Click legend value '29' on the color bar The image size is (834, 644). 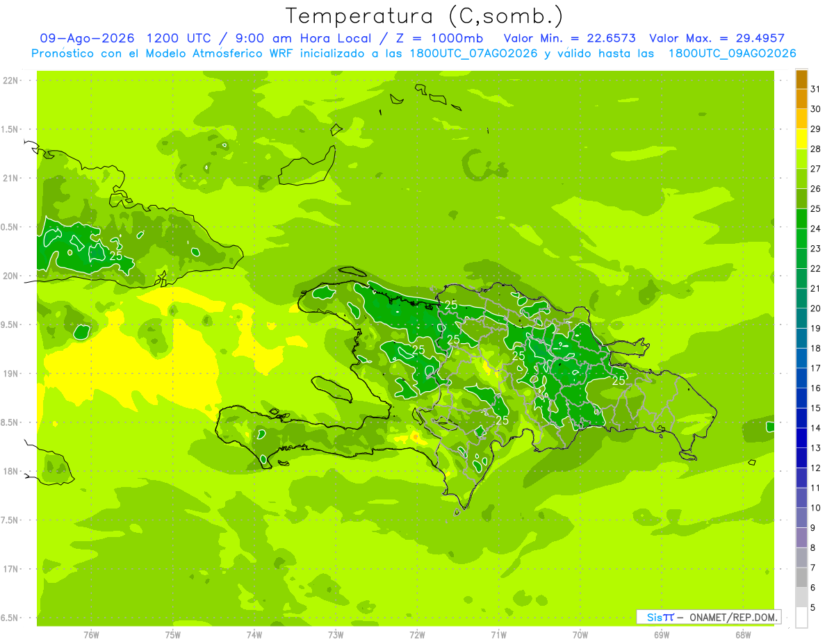click(x=816, y=129)
